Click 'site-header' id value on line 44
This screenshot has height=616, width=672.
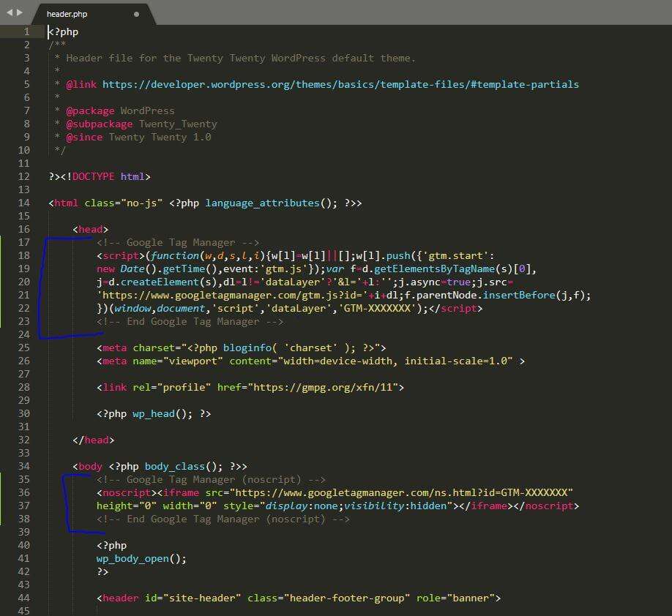pos(202,598)
